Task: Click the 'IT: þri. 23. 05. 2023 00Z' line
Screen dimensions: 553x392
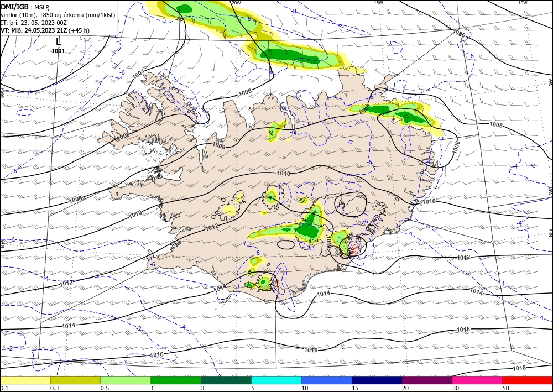Action: (x=34, y=23)
